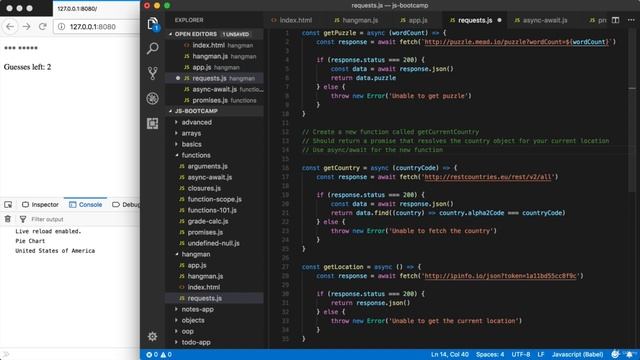Screen dimensions: 640x360
Task: Select the 'Pie Chart' console message
Action: [30, 241]
